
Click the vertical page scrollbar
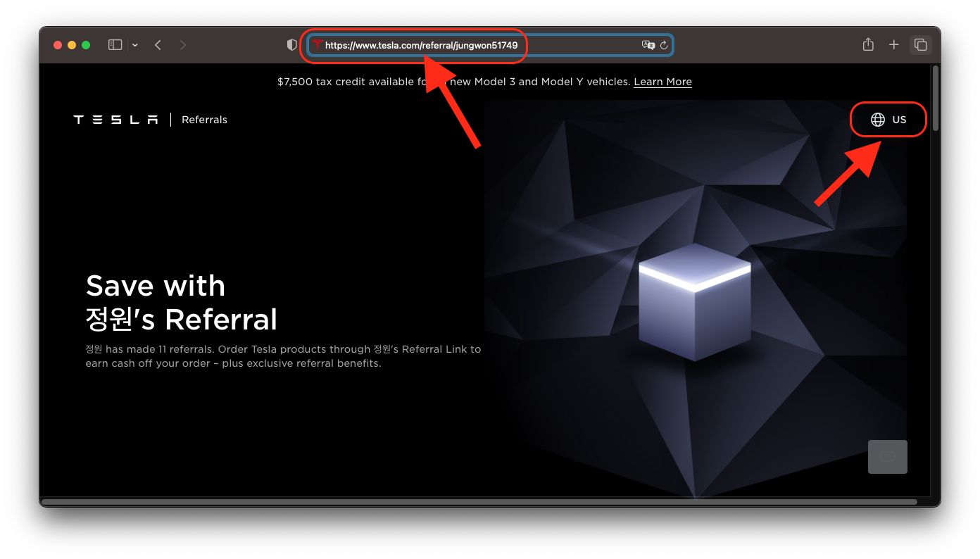click(x=936, y=99)
